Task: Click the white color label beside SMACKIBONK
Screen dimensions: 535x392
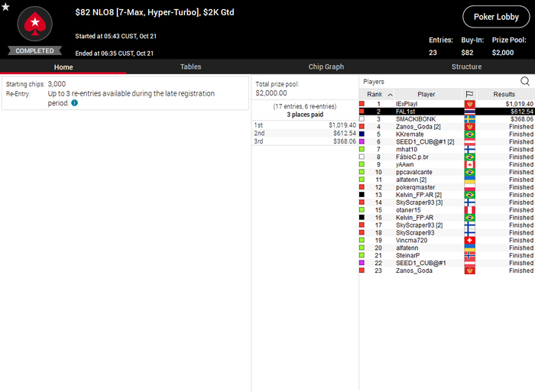Action: pos(362,119)
